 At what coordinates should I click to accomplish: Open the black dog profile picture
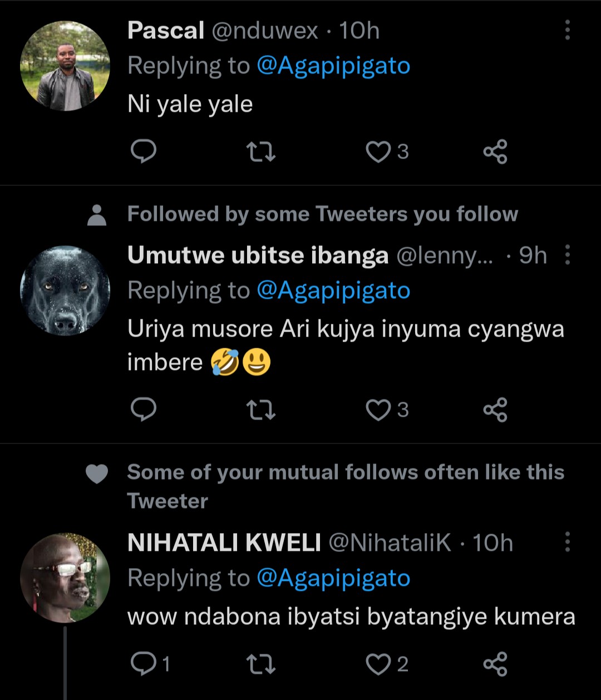65,290
